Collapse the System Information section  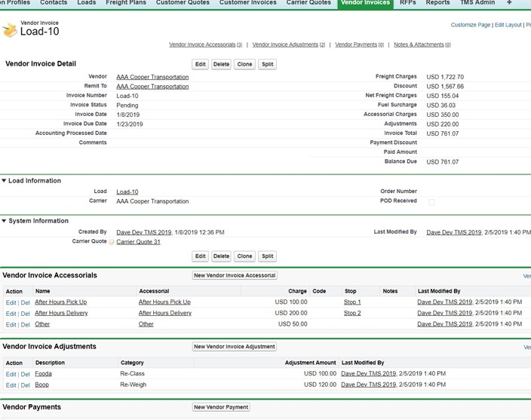[x=4, y=221]
